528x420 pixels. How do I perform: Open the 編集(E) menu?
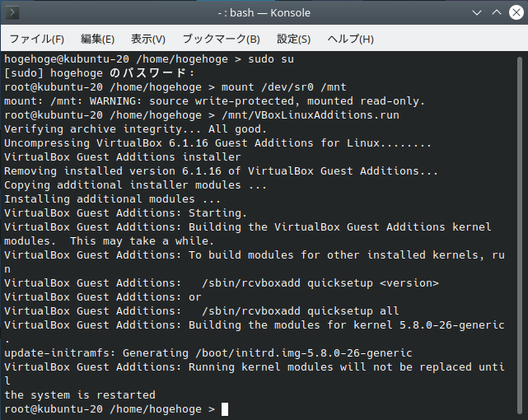[98, 39]
